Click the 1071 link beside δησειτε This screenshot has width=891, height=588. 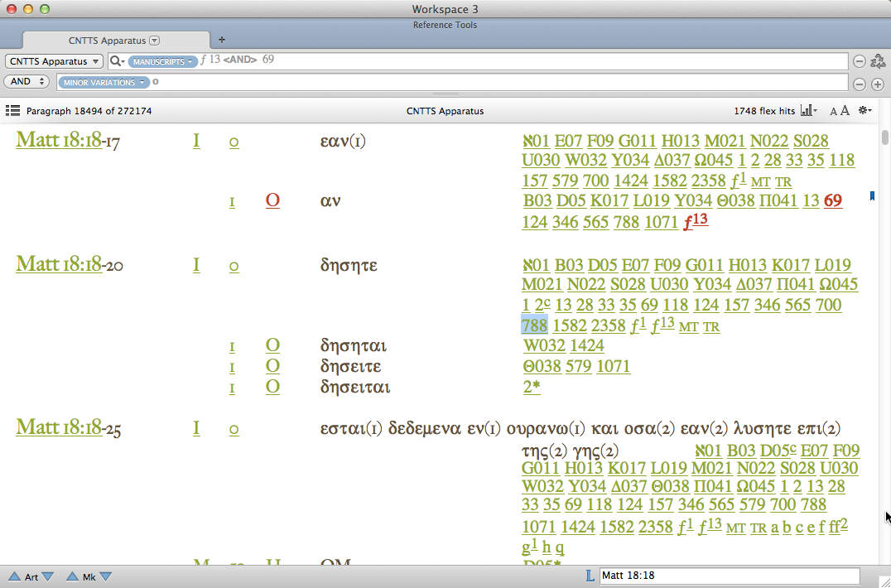point(613,366)
